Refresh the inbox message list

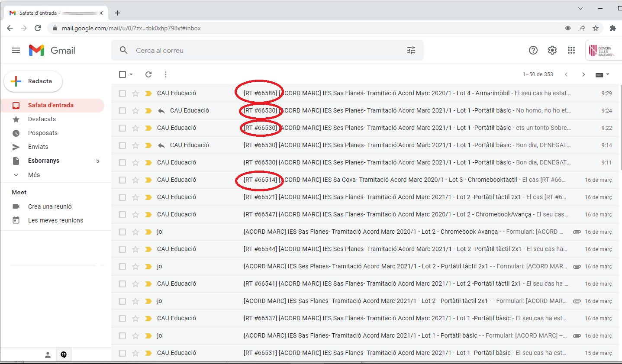[148, 74]
